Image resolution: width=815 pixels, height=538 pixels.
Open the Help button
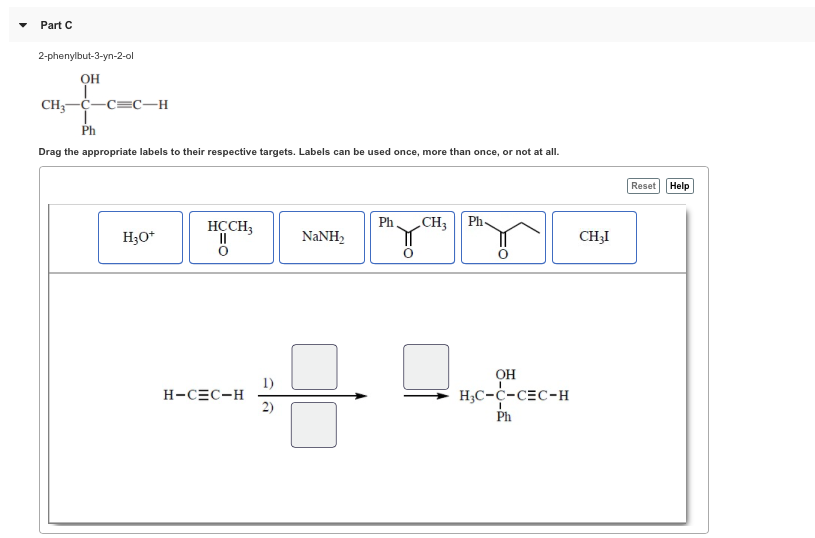pyautogui.click(x=679, y=186)
